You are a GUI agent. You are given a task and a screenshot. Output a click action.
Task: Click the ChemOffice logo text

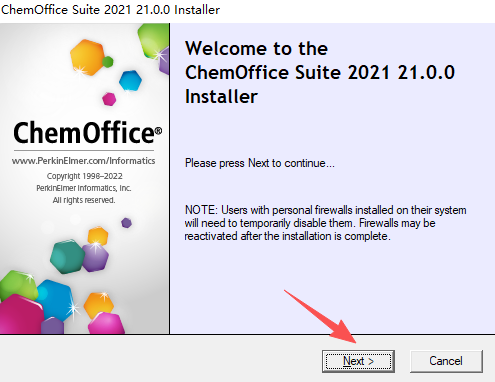pos(84,133)
